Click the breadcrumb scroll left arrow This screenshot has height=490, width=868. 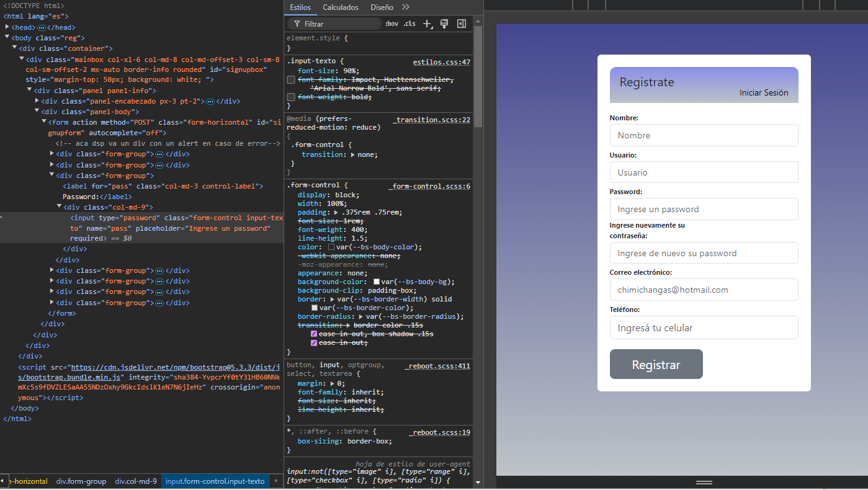pyautogui.click(x=3, y=481)
